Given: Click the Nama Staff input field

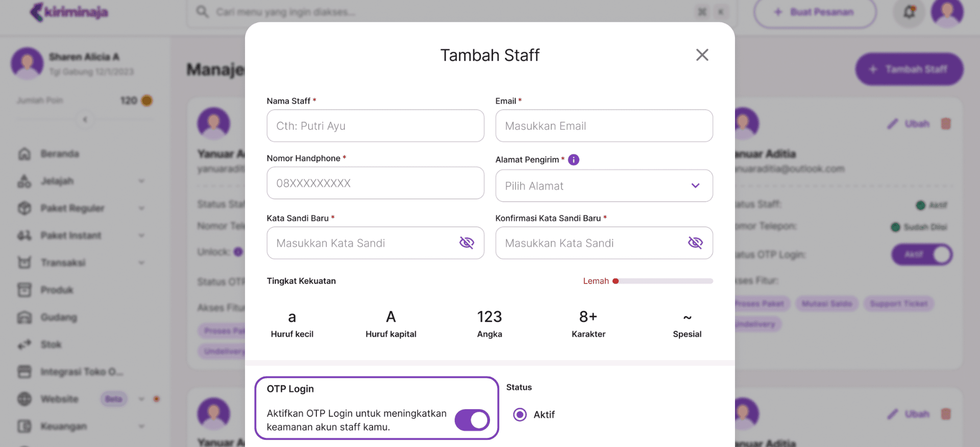Looking at the screenshot, I should pyautogui.click(x=375, y=126).
